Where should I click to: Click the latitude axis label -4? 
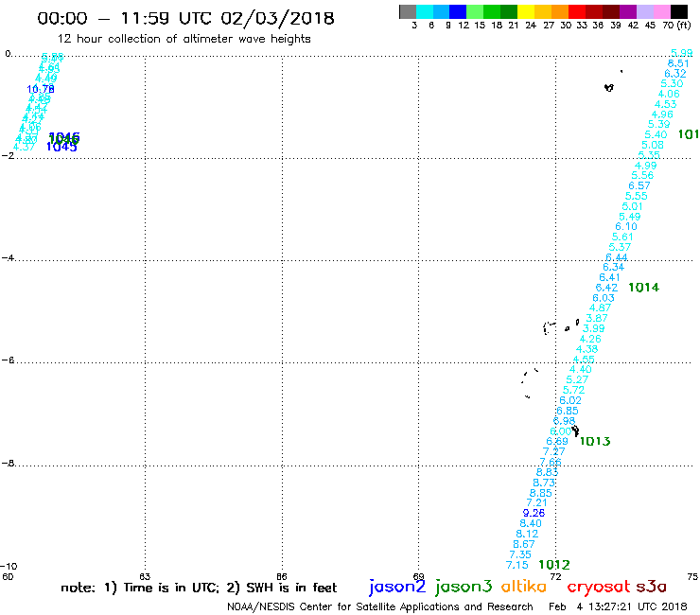click(8, 258)
